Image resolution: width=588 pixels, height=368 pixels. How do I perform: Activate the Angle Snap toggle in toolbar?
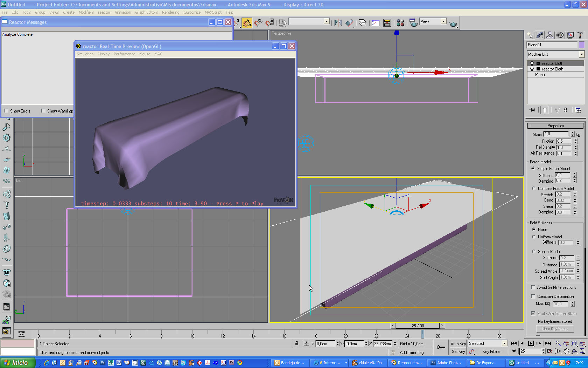click(247, 23)
